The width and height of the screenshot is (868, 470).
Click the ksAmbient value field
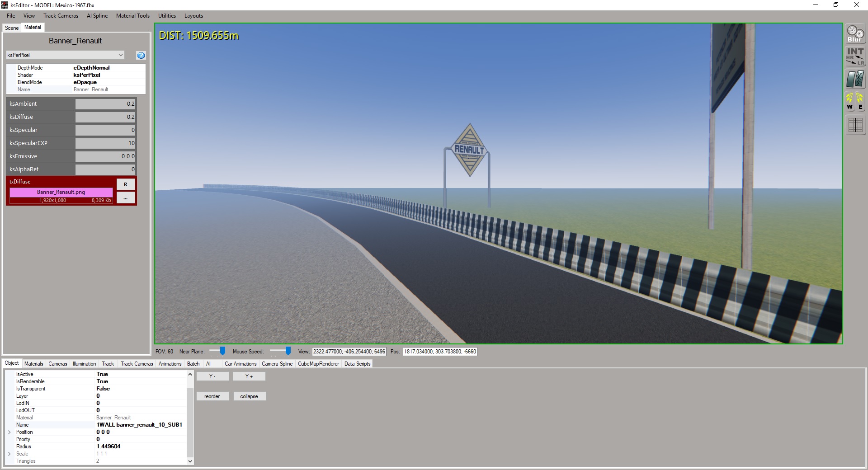105,104
